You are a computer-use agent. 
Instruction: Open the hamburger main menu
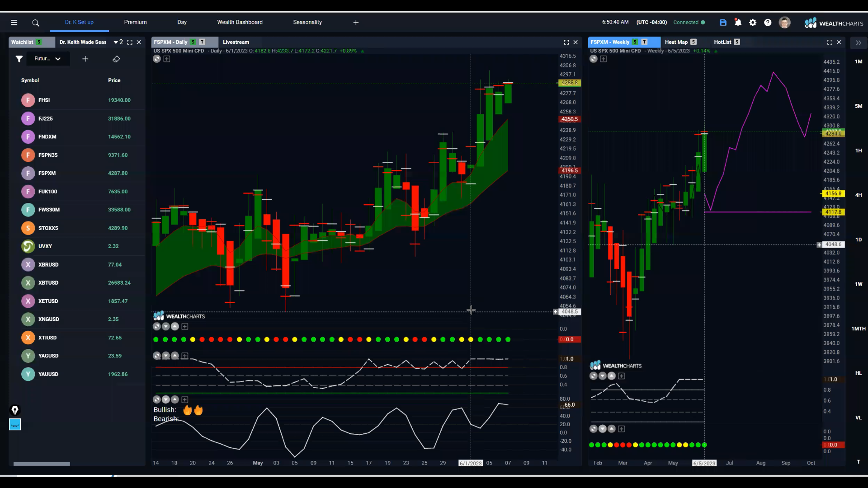tap(14, 23)
